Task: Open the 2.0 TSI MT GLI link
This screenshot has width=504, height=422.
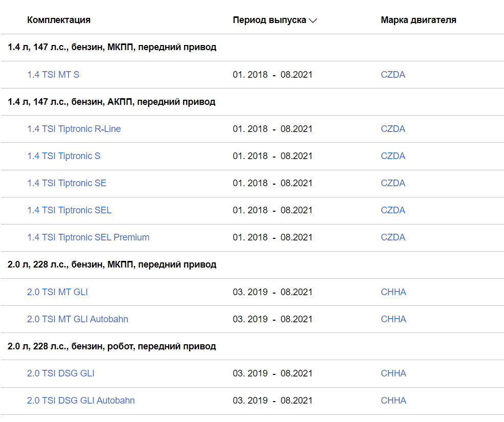Action: tap(57, 292)
